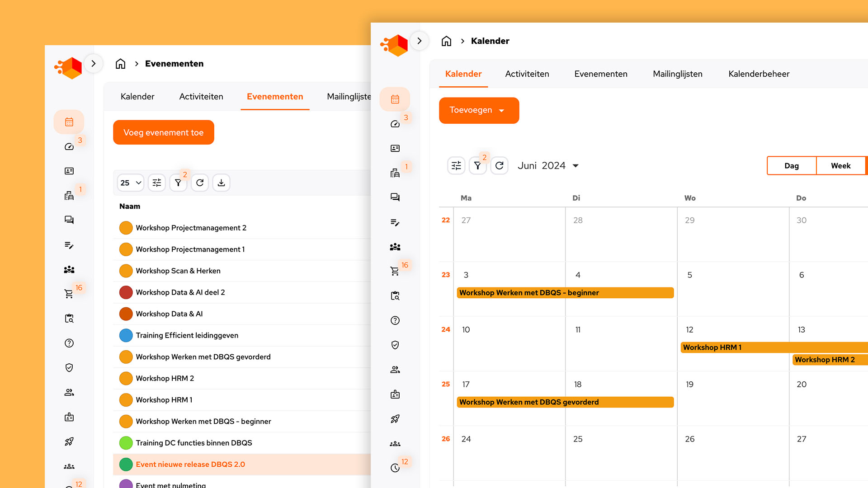Switch to the Activiteiten tab
Image resolution: width=868 pixels, height=488 pixels.
pyautogui.click(x=527, y=74)
